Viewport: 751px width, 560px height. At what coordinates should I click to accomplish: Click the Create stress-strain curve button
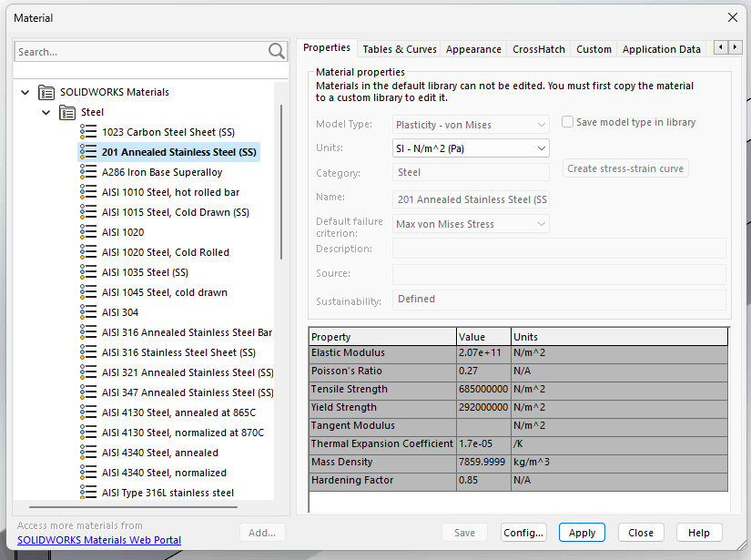pyautogui.click(x=625, y=168)
